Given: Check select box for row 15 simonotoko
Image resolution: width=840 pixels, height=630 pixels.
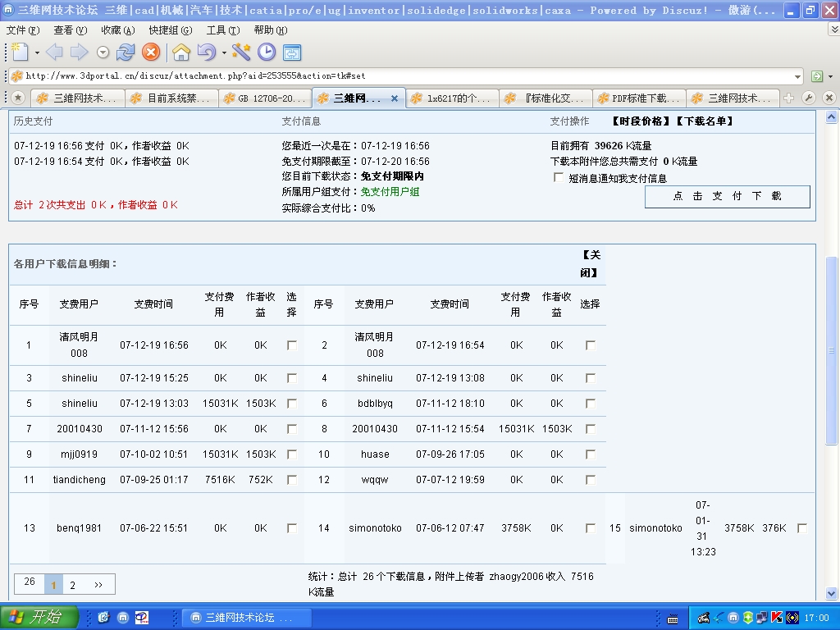Looking at the screenshot, I should [802, 527].
